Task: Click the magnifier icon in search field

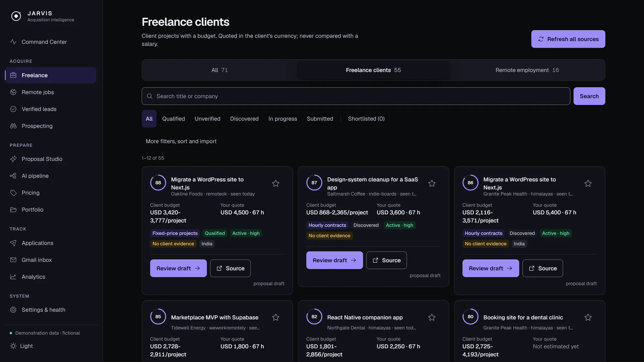Action: [x=150, y=96]
